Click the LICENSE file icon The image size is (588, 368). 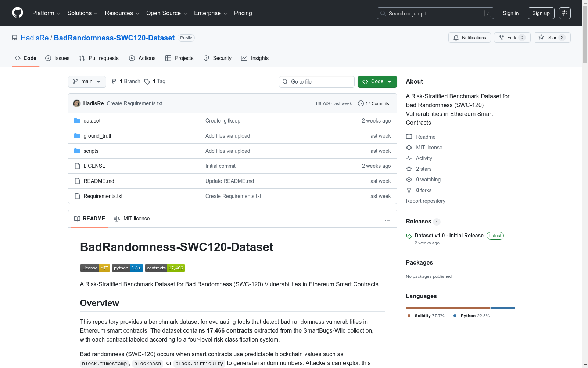click(x=77, y=166)
